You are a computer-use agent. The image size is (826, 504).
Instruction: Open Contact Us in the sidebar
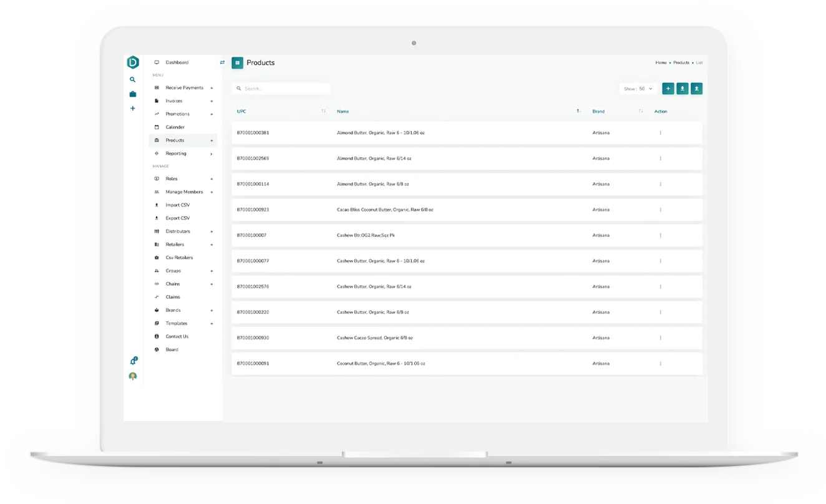[177, 337]
